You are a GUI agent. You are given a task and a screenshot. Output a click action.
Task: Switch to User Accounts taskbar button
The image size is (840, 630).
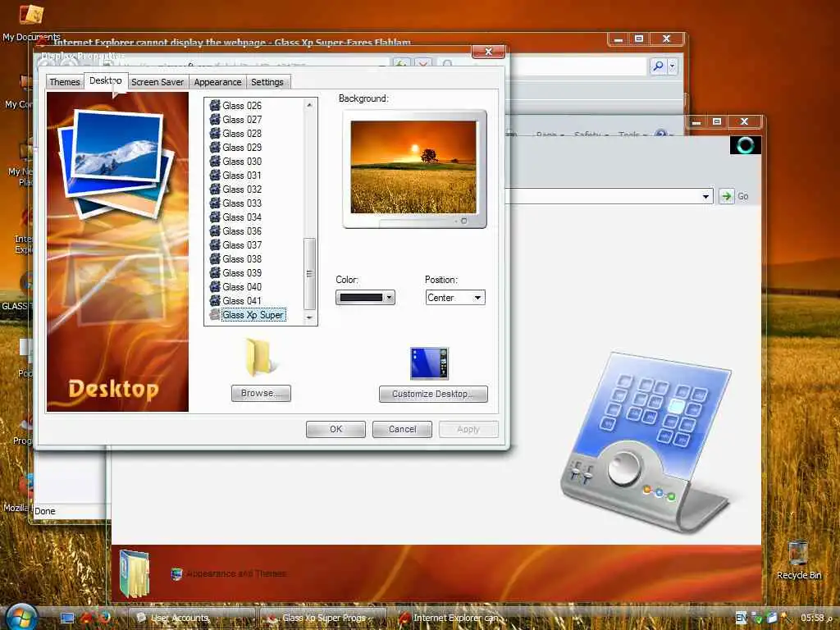[191, 618]
